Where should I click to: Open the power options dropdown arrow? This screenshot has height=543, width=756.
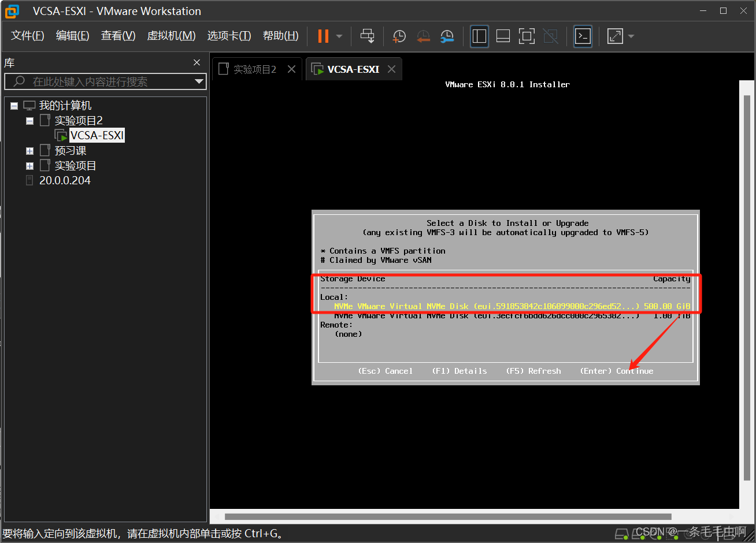(339, 36)
